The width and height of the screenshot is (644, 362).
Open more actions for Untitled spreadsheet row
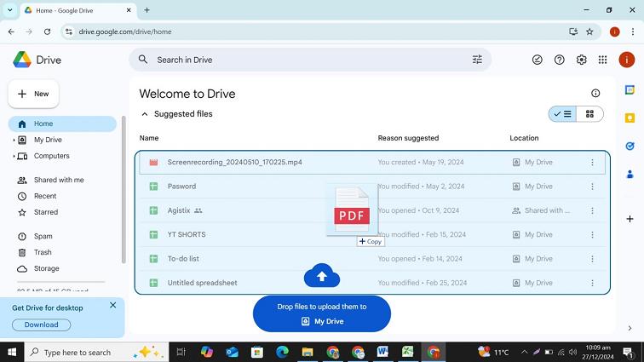pyautogui.click(x=592, y=283)
